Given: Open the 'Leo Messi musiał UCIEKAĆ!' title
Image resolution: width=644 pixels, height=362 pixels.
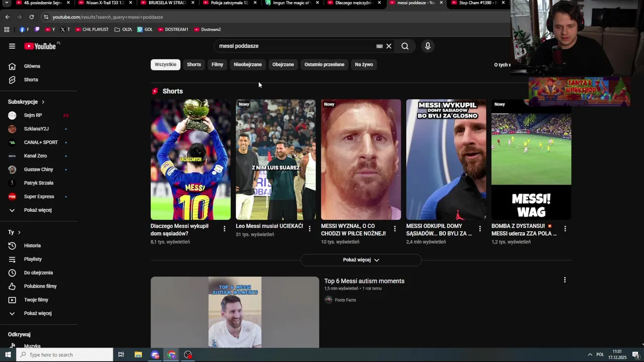Looking at the screenshot, I should click(269, 226).
